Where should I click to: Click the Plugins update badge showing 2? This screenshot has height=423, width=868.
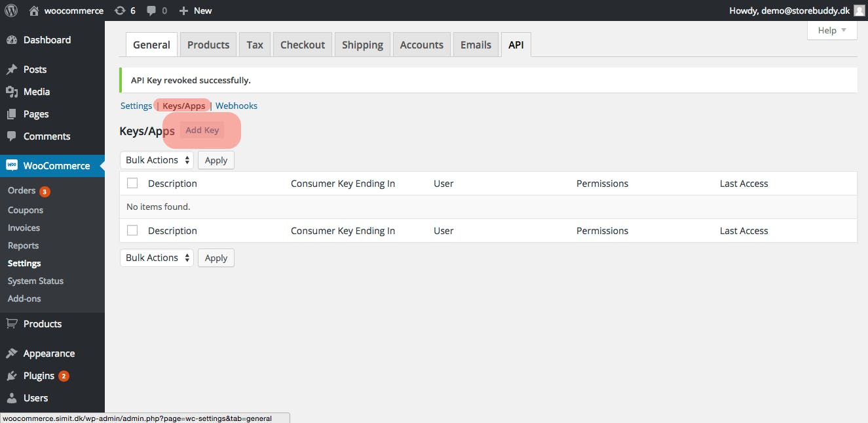[x=64, y=376]
